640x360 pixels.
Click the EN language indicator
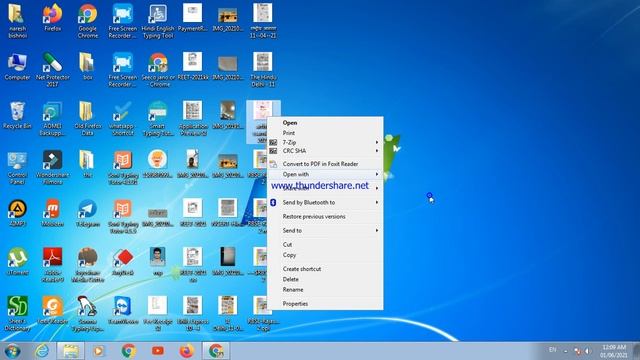552,350
